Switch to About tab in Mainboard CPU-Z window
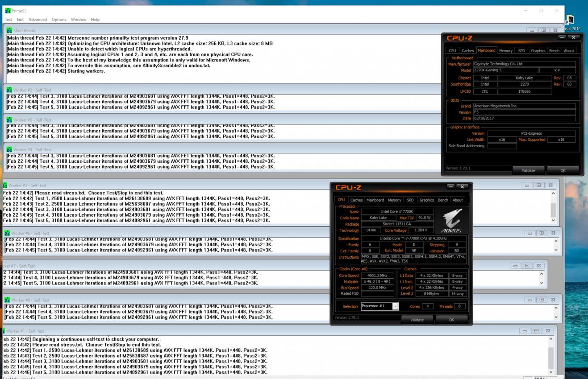 pos(569,51)
